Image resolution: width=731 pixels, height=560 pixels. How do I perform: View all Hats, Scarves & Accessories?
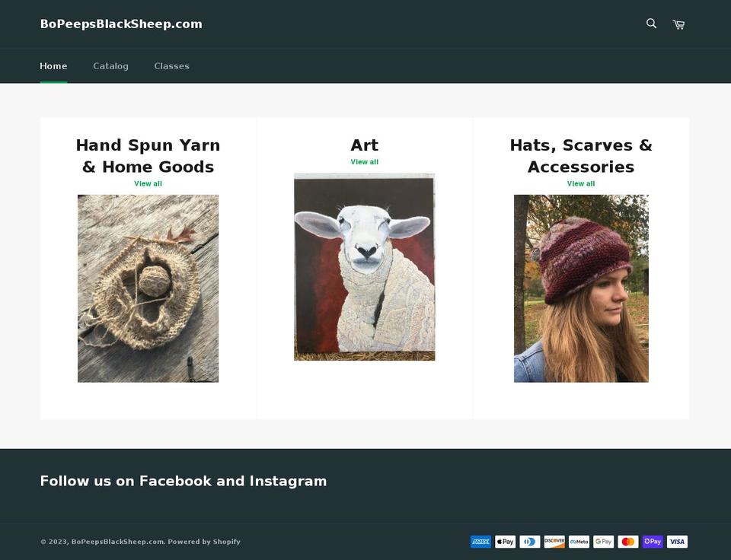(x=581, y=183)
